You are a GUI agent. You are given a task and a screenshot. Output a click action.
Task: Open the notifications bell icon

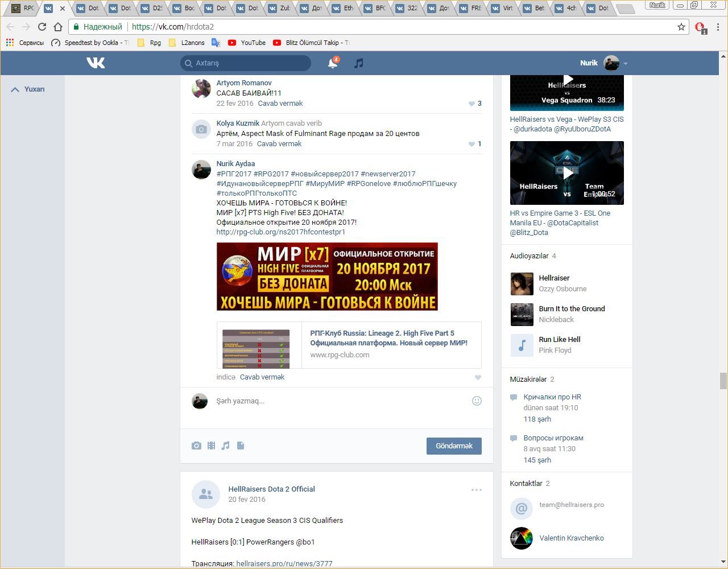pos(333,63)
